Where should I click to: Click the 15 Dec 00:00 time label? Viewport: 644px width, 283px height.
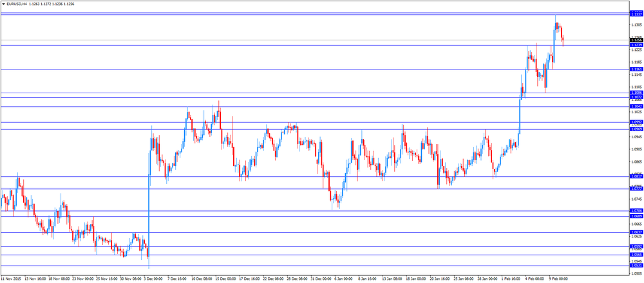(x=226, y=278)
